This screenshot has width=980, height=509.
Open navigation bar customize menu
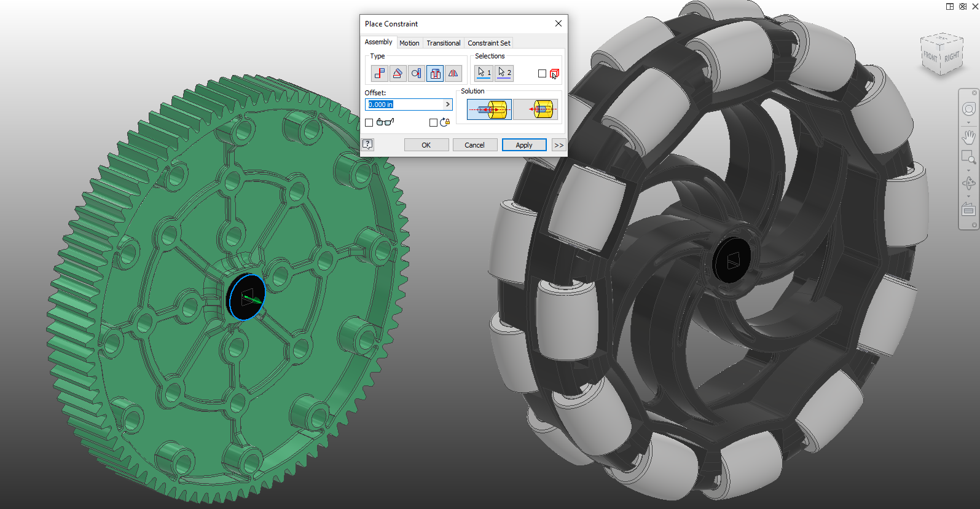tap(974, 225)
